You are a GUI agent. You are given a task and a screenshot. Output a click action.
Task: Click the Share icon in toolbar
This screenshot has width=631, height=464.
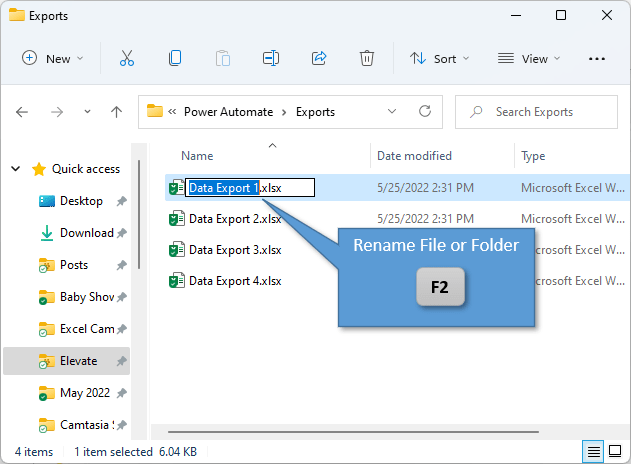coord(319,59)
